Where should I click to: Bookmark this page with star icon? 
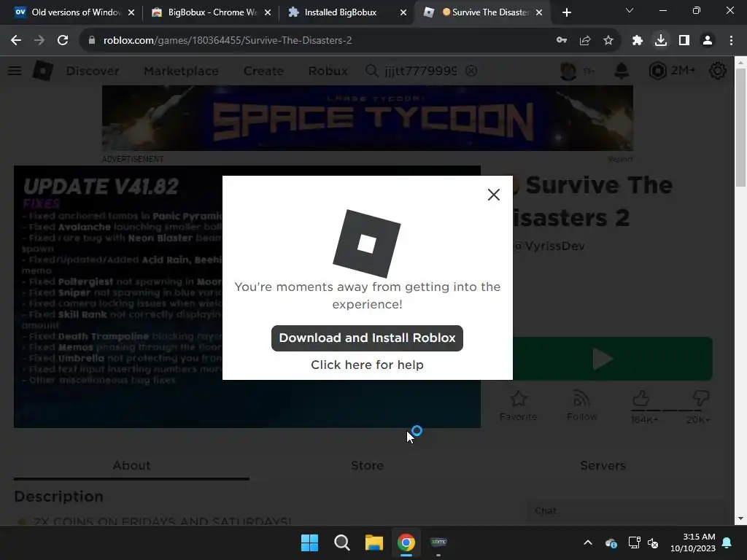pos(608,41)
